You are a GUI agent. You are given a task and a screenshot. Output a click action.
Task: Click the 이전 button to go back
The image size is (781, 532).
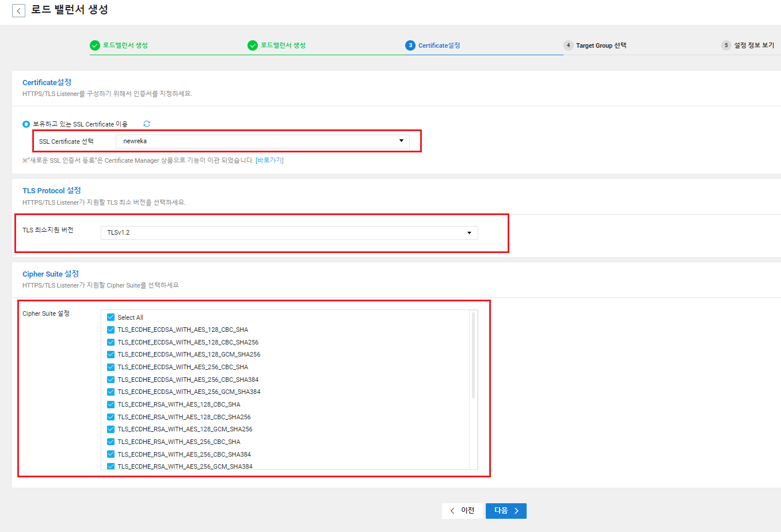point(462,511)
